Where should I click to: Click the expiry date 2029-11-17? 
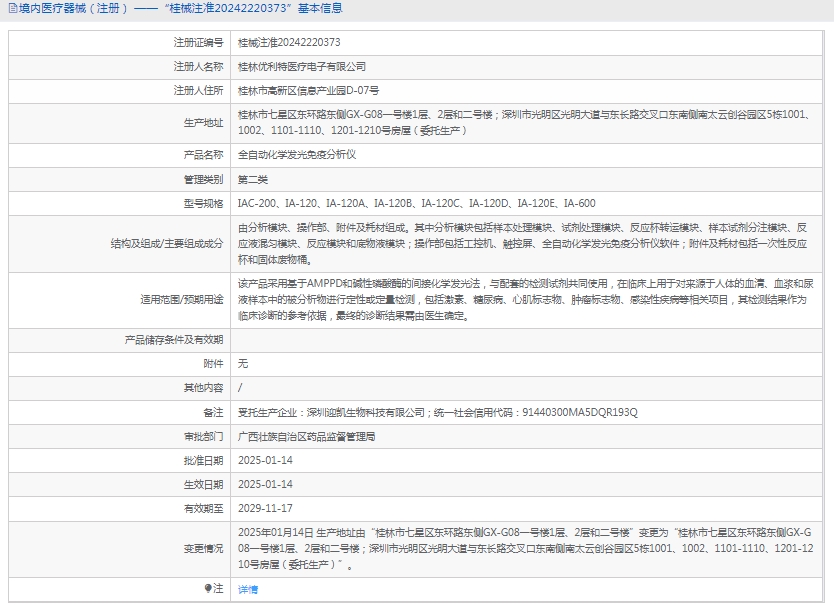click(x=265, y=508)
